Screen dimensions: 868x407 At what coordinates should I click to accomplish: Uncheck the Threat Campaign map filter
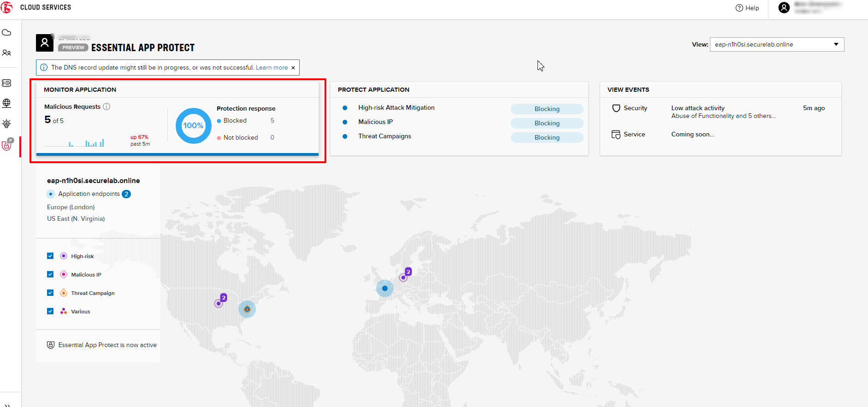(50, 293)
